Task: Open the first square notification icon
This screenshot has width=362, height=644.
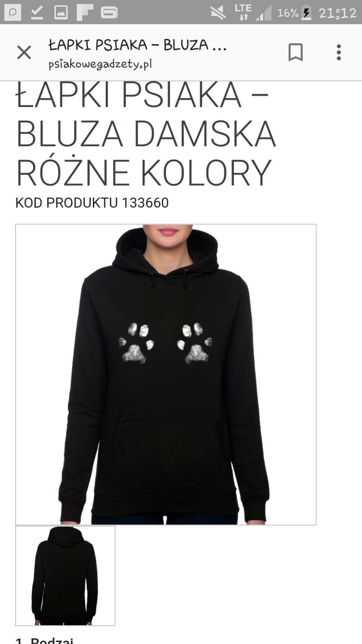Action: click(x=13, y=13)
